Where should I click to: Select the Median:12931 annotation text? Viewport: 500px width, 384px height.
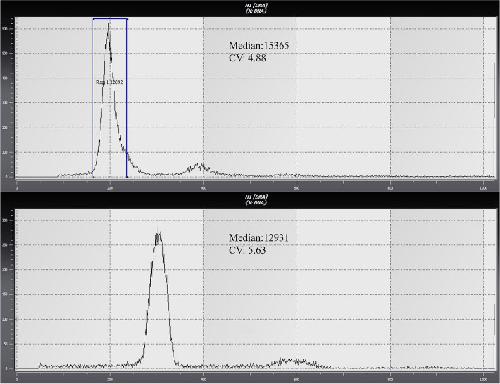click(x=259, y=238)
